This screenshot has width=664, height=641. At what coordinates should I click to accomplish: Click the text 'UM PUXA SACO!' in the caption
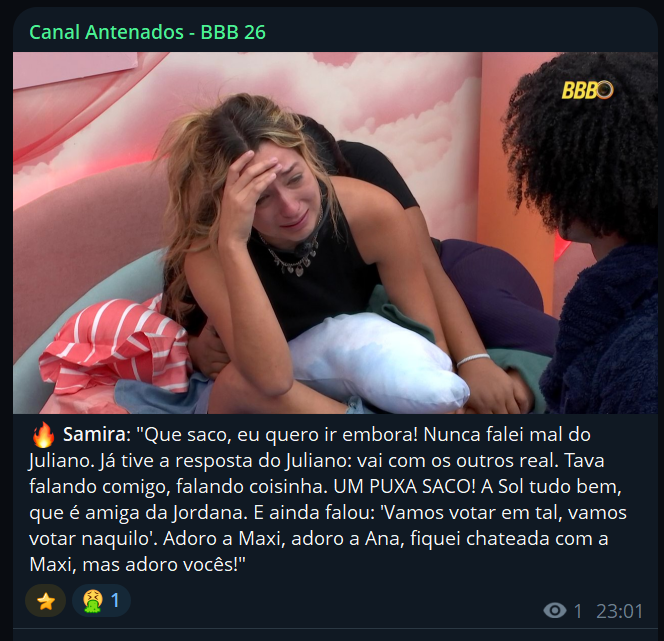404,487
